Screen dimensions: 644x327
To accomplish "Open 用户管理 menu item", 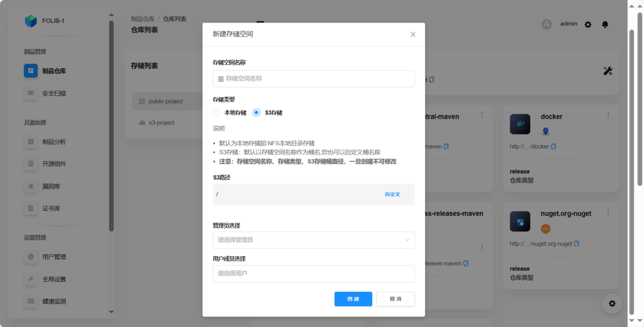I will coord(54,257).
